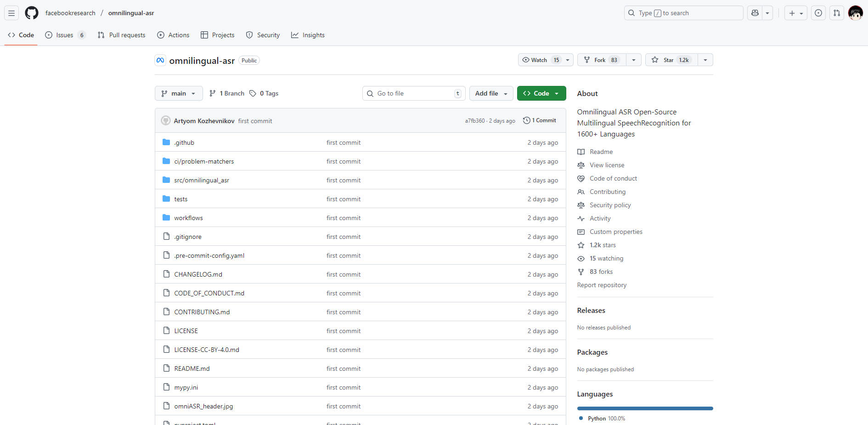868x425 pixels.
Task: Open the hamburger navigation menu
Action: [x=11, y=13]
